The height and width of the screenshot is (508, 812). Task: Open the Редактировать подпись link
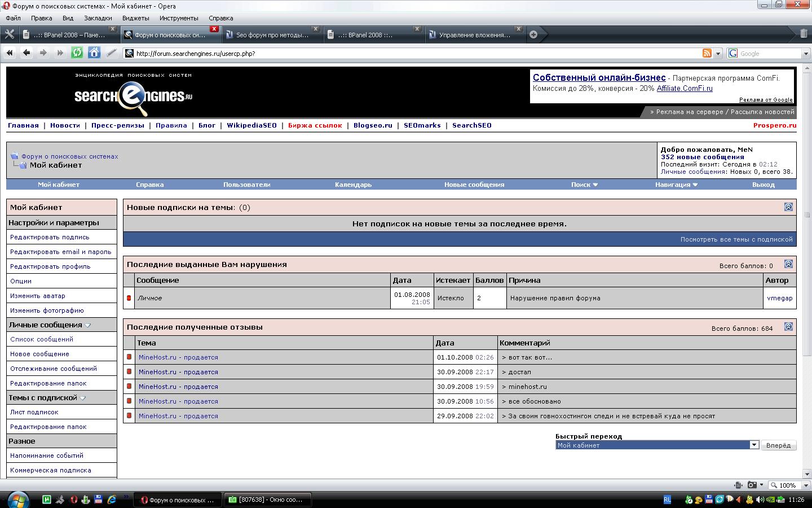pos(50,237)
